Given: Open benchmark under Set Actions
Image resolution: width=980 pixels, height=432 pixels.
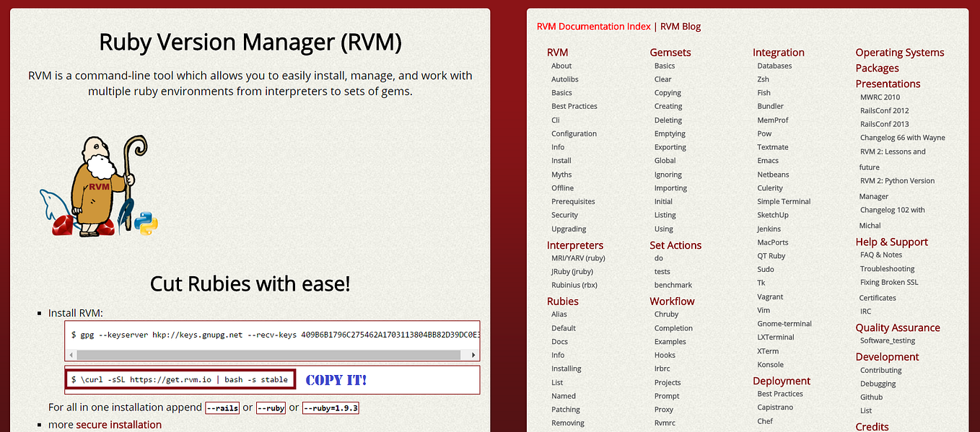Looking at the screenshot, I should pyautogui.click(x=673, y=285).
